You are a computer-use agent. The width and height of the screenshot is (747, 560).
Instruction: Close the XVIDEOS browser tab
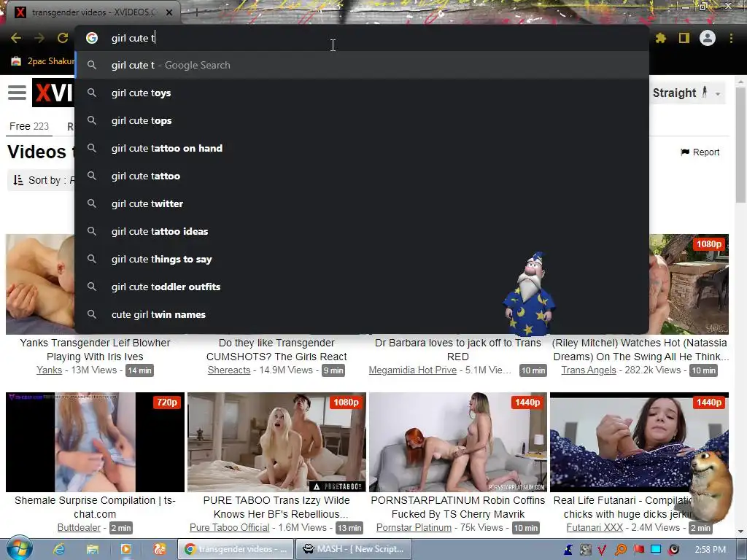pos(169,12)
